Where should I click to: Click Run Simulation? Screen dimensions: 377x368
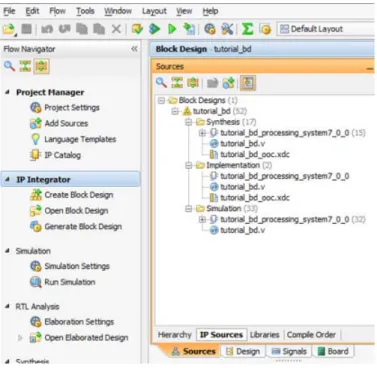[63, 282]
